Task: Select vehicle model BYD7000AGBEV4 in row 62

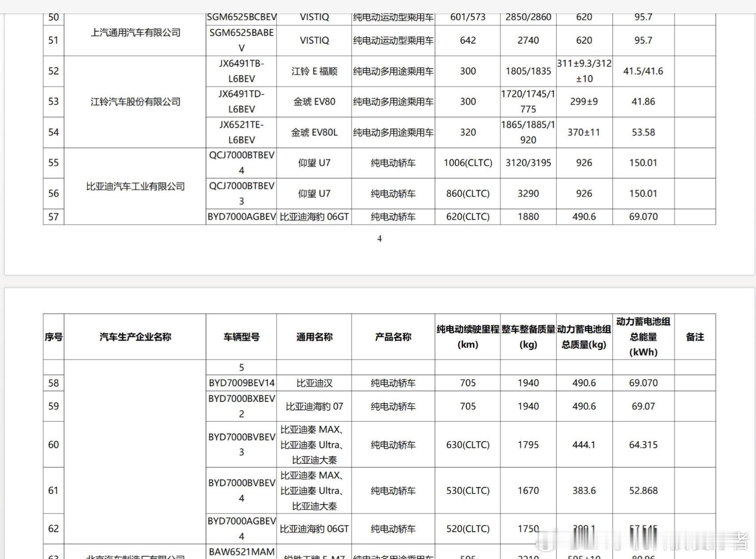Action: tap(241, 529)
